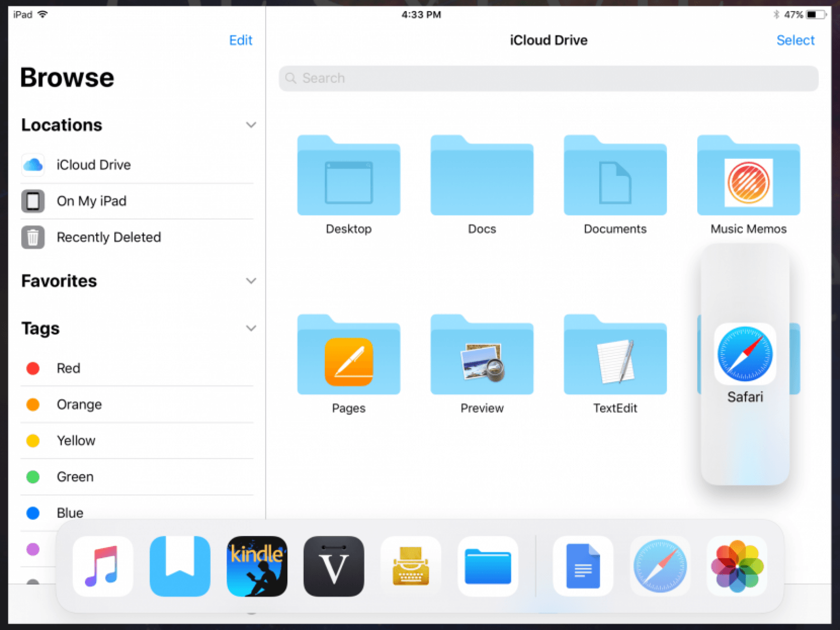Tap the Music Memos folder label
The width and height of the screenshot is (840, 630).
pos(749,229)
